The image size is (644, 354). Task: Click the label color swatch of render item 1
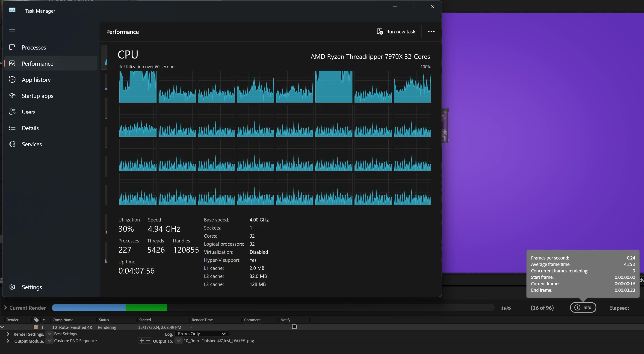[x=36, y=327]
